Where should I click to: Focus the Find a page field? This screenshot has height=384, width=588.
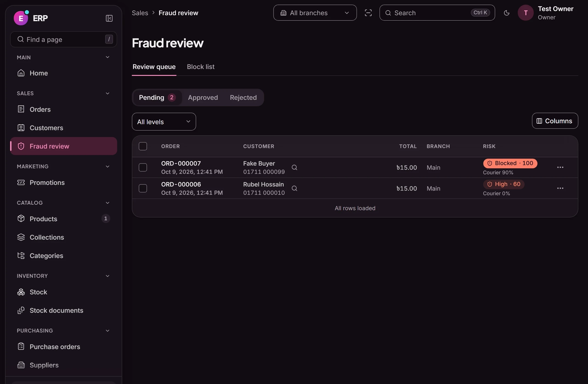[x=63, y=39]
